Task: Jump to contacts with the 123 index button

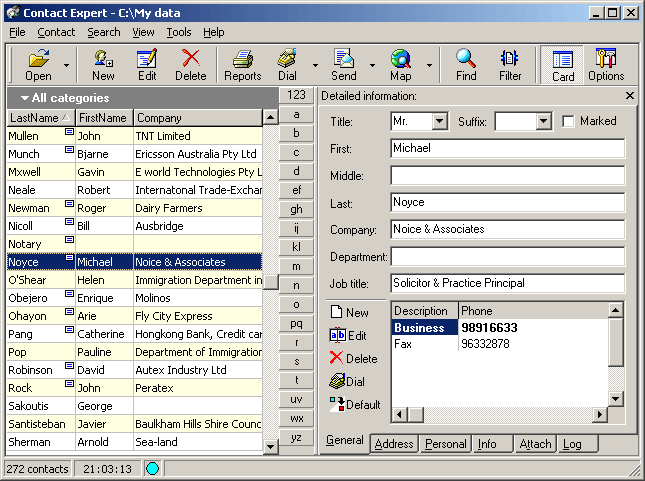Action: 296,95
